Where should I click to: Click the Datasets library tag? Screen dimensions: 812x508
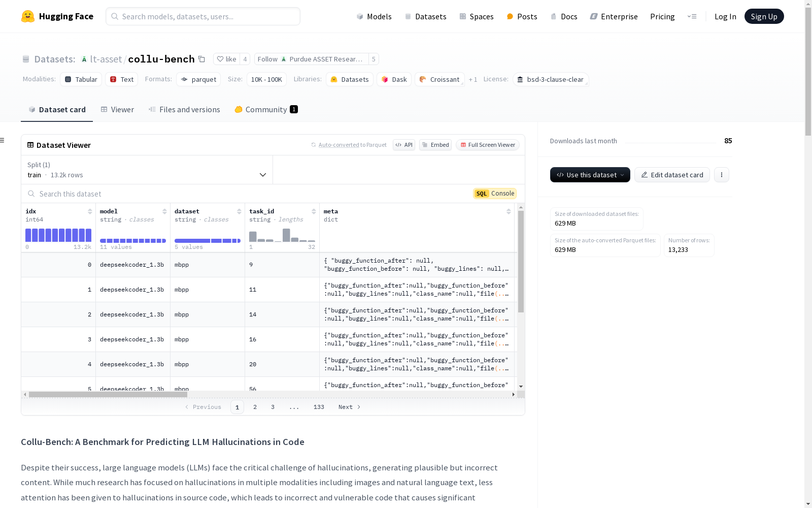[x=350, y=79]
